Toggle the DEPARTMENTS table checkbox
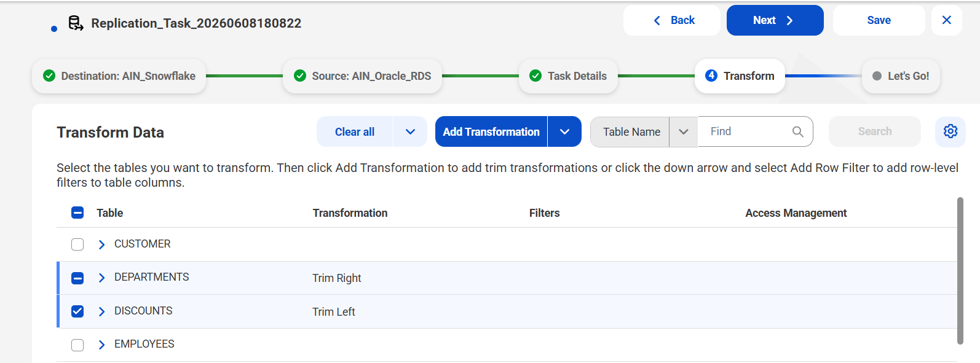980x363 pixels. pyautogui.click(x=77, y=278)
